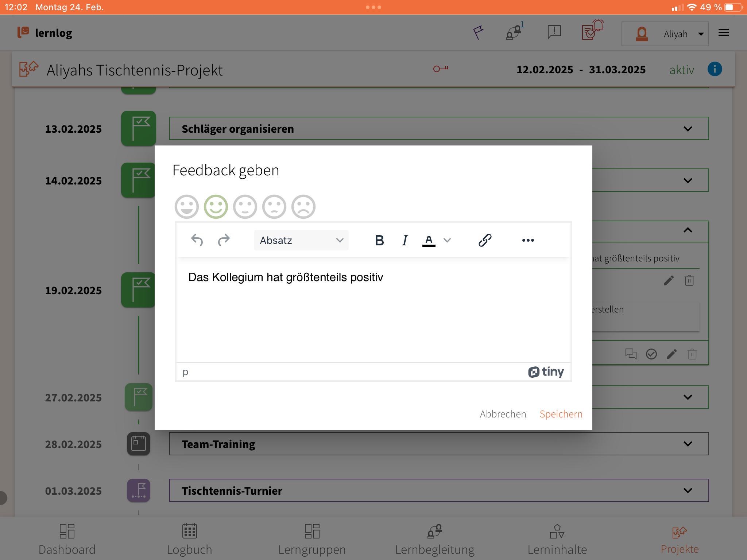Collapse the 19.02.2025 entry chevron
The image size is (747, 560).
tap(688, 230)
